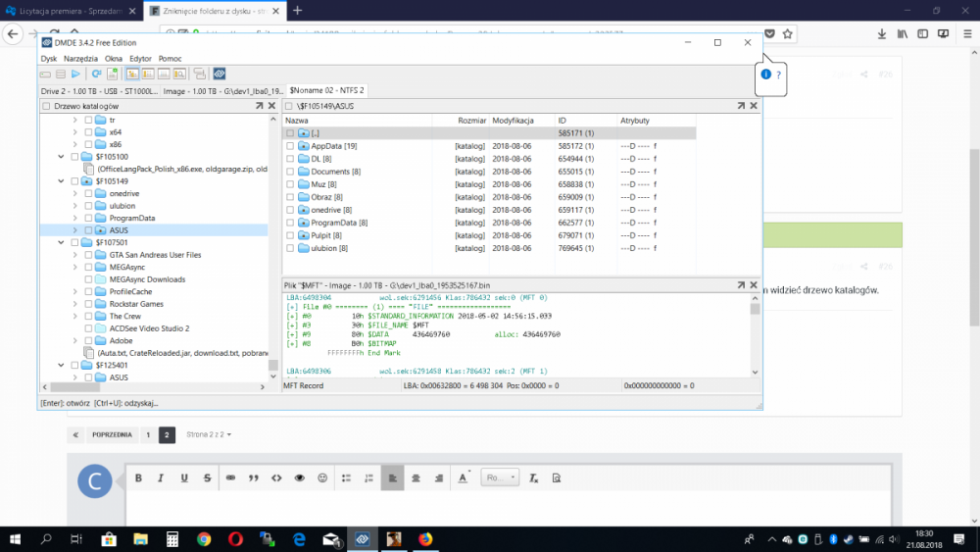Sort file list by Modyfikacja column
This screenshot has height=552, width=980.
pyautogui.click(x=513, y=120)
